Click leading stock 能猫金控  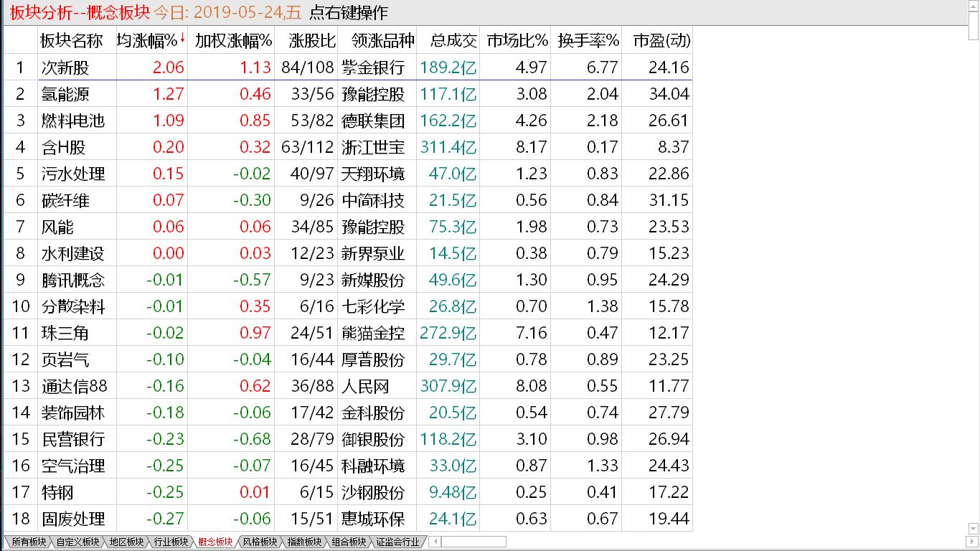point(373,333)
